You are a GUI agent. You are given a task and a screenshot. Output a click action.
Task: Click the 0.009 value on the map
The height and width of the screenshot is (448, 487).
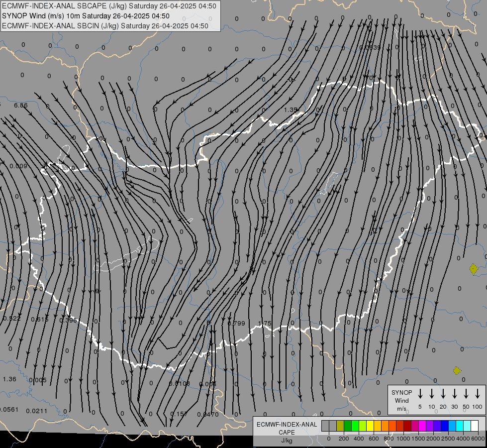18,166
